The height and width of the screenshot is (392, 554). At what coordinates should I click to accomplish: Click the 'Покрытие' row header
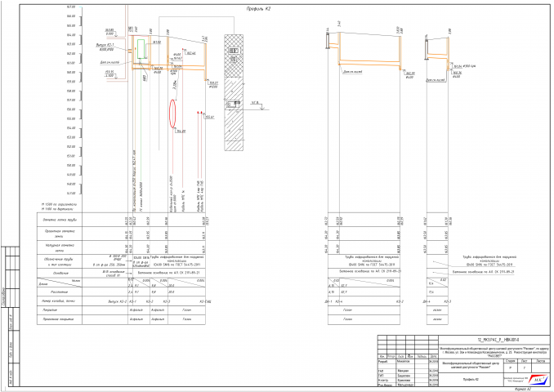[x=60, y=310]
